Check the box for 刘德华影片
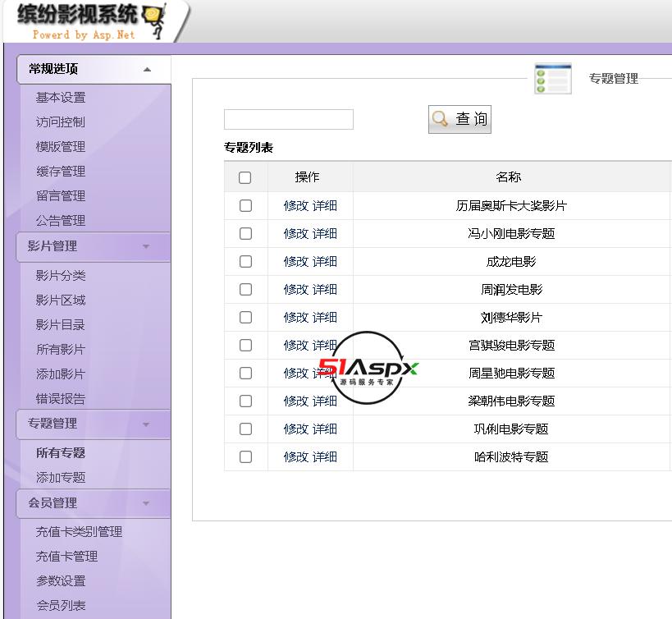 pyautogui.click(x=245, y=317)
